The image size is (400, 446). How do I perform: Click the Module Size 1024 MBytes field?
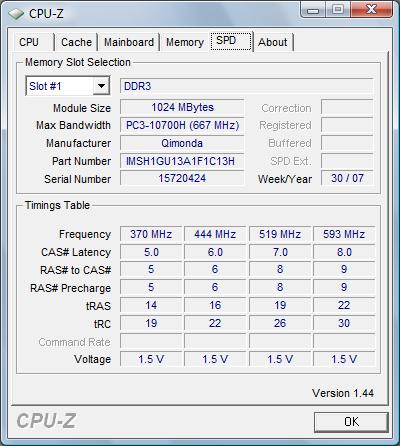[x=182, y=107]
